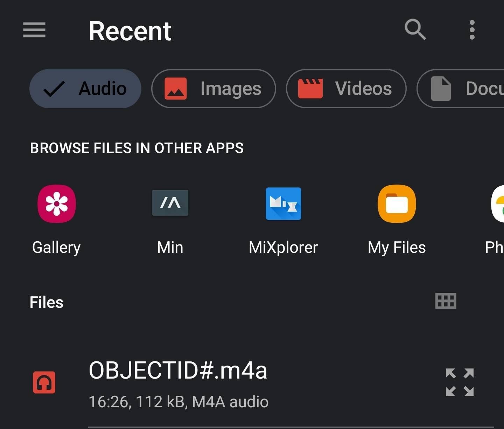Deselect the Audio filter chip

tap(85, 89)
